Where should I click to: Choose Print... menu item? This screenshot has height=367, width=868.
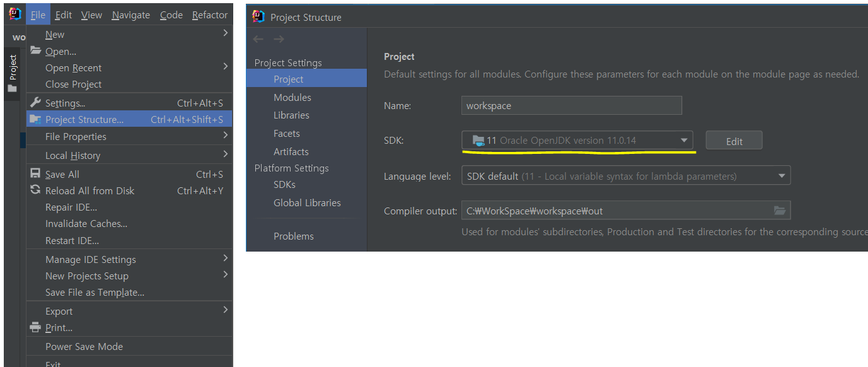pos(129,328)
